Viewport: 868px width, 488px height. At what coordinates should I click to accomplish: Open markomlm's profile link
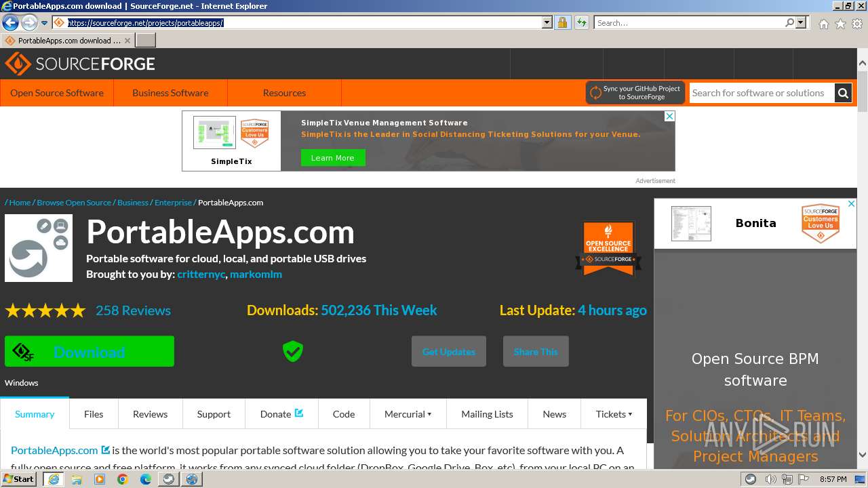pyautogui.click(x=256, y=274)
